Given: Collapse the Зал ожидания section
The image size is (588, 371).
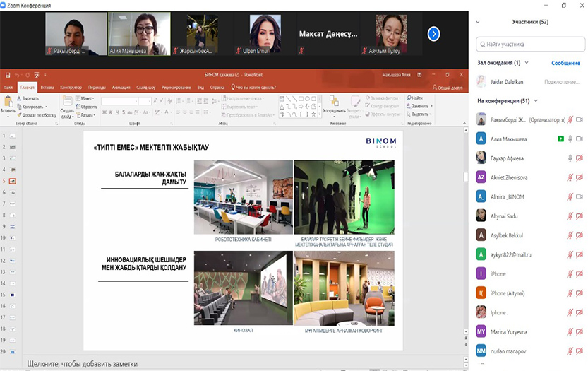Looking at the screenshot, I should click(x=527, y=63).
